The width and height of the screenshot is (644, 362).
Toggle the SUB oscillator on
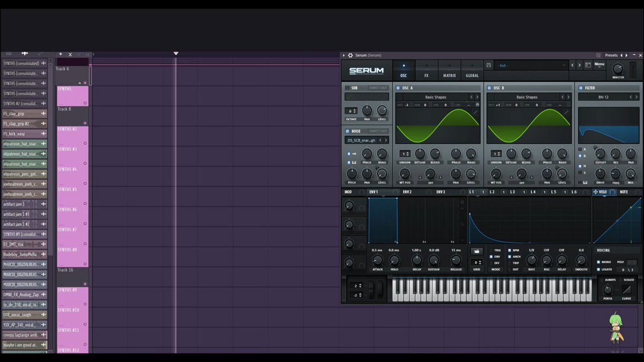347,88
